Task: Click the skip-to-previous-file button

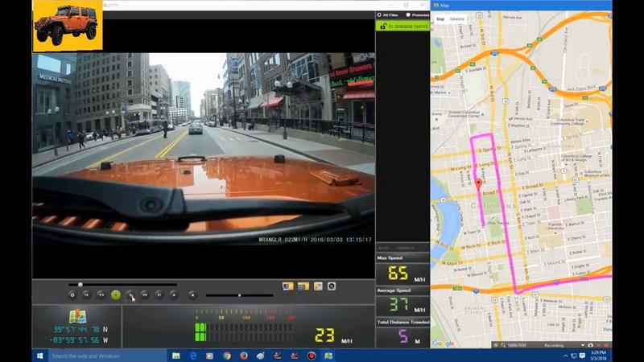Action: [x=86, y=294]
